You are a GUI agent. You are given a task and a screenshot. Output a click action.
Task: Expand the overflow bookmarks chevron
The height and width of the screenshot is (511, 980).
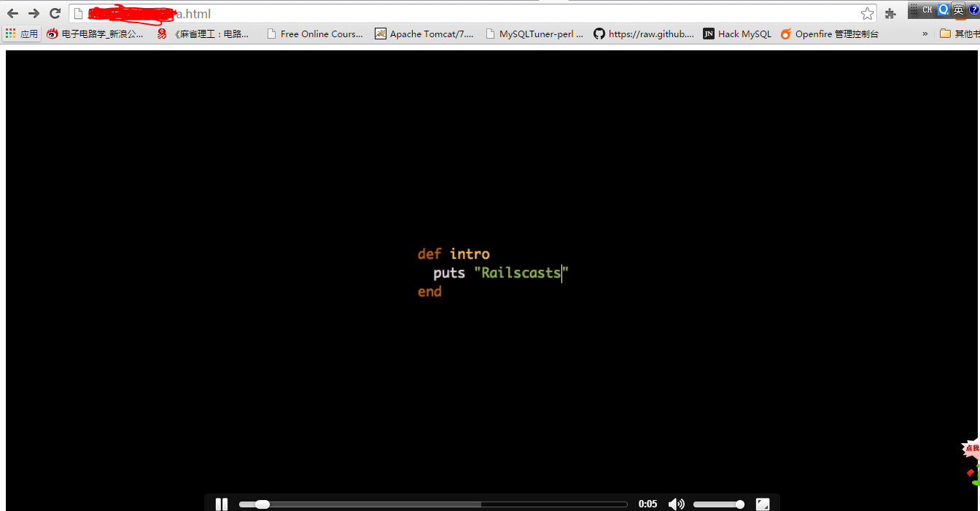point(924,33)
